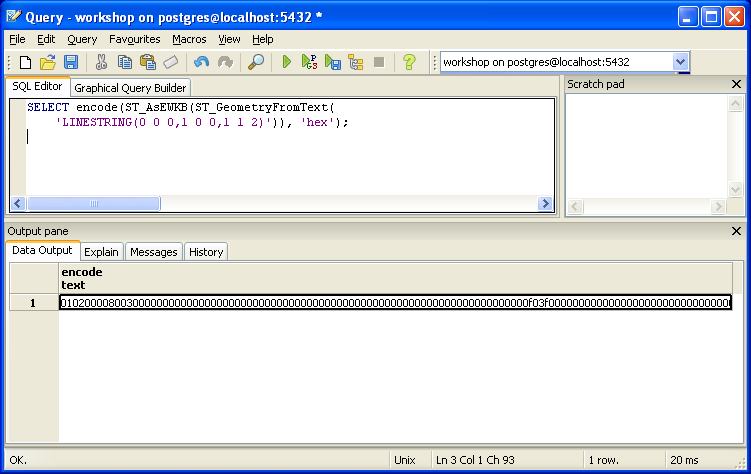Click SQL editor horizontal scrollbar right arrow

[x=545, y=203]
